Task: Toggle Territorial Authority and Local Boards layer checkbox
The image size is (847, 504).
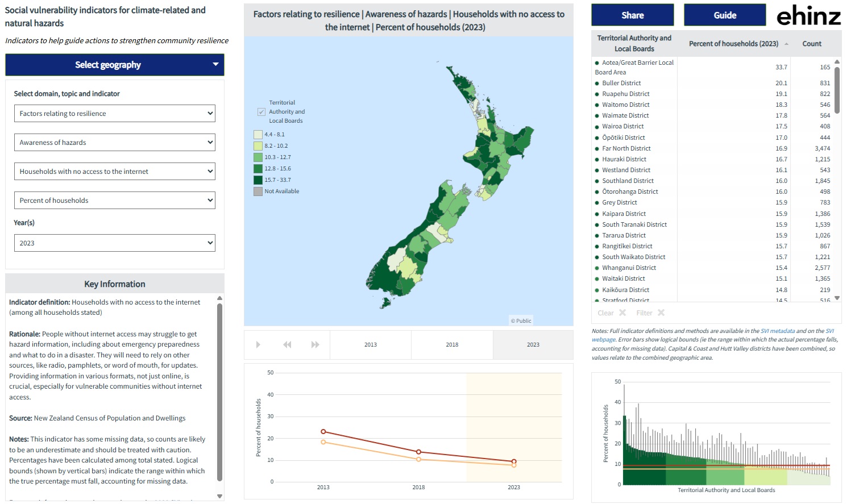Action: pos(261,112)
